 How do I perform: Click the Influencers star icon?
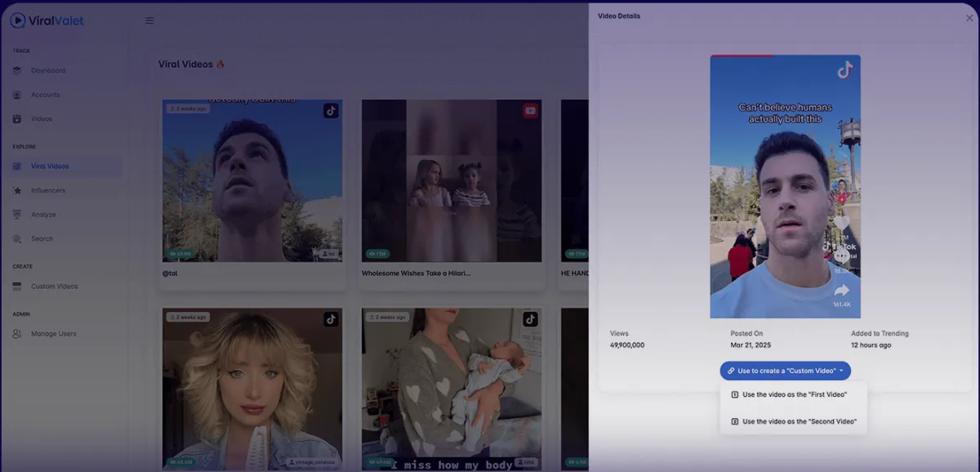(x=17, y=190)
